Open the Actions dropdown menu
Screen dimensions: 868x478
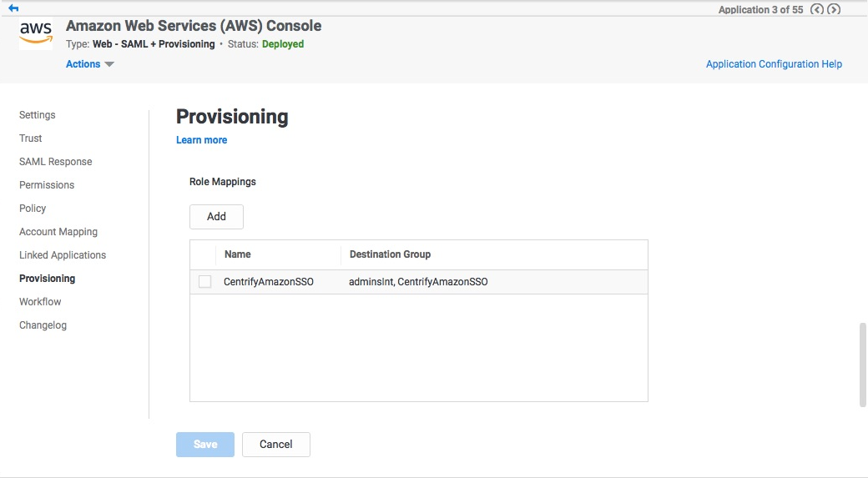[89, 64]
